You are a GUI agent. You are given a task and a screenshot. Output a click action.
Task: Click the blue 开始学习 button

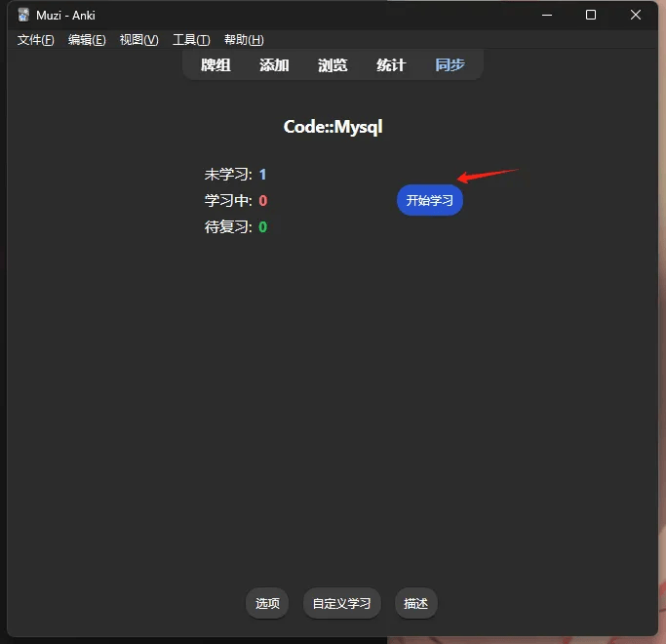pyautogui.click(x=430, y=200)
